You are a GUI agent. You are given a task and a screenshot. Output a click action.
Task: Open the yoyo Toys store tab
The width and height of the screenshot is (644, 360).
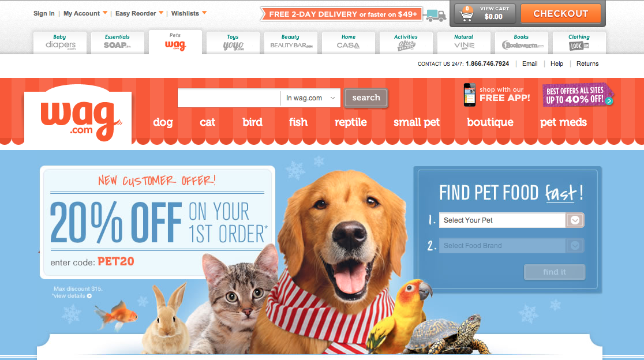(233, 42)
